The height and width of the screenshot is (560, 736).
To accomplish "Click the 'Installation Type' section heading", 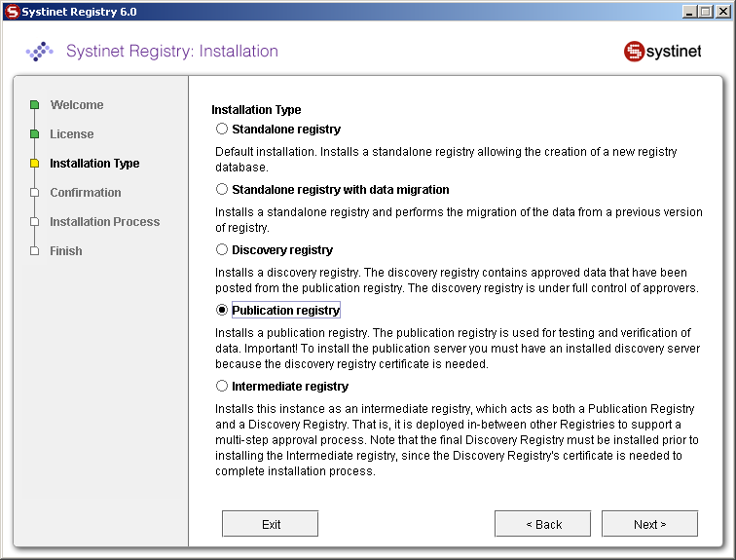I will 256,110.
